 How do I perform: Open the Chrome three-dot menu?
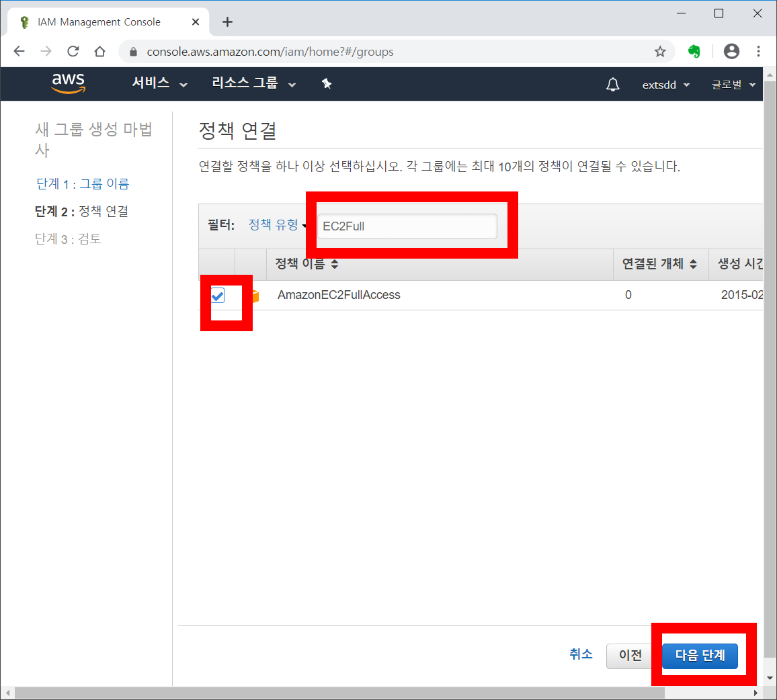[758, 51]
